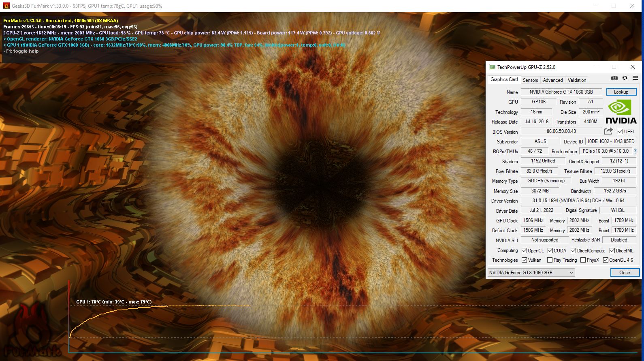Click the Bus Interface question mark icon
This screenshot has height=361, width=644.
click(635, 151)
